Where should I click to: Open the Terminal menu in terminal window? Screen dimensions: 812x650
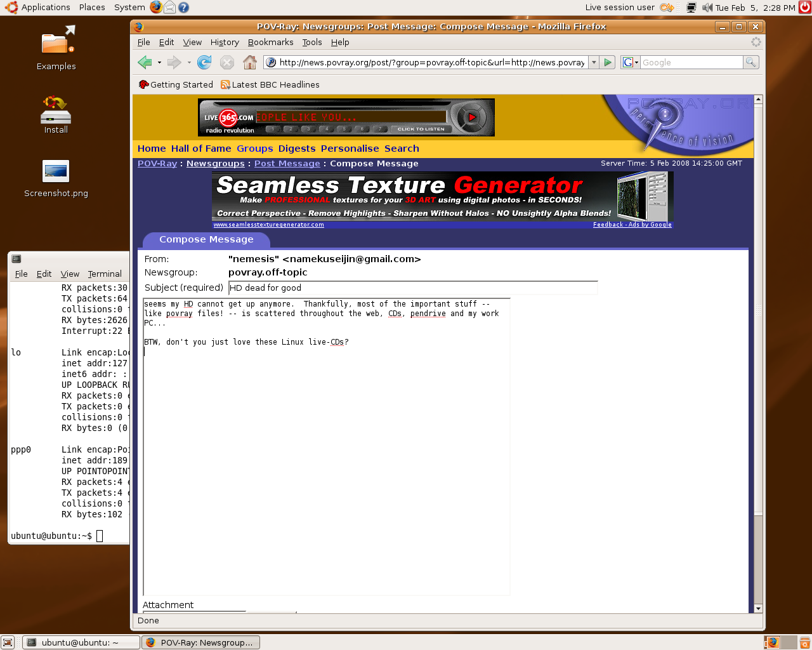coord(105,274)
